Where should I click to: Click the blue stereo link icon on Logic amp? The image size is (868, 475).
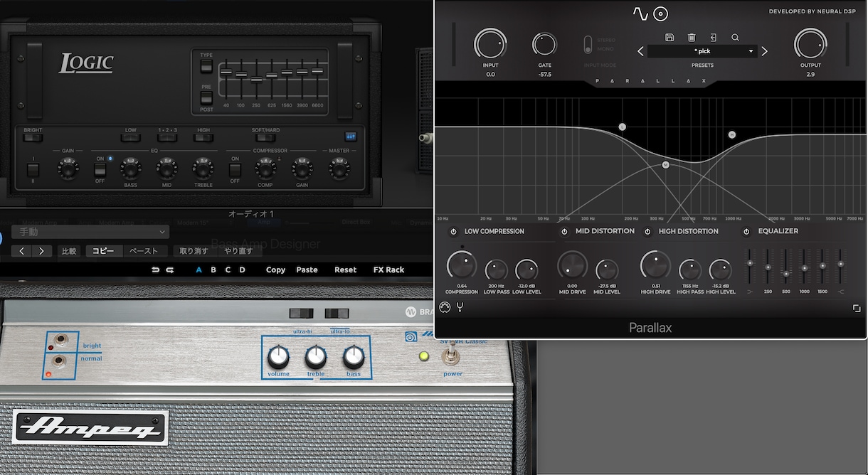tap(350, 136)
